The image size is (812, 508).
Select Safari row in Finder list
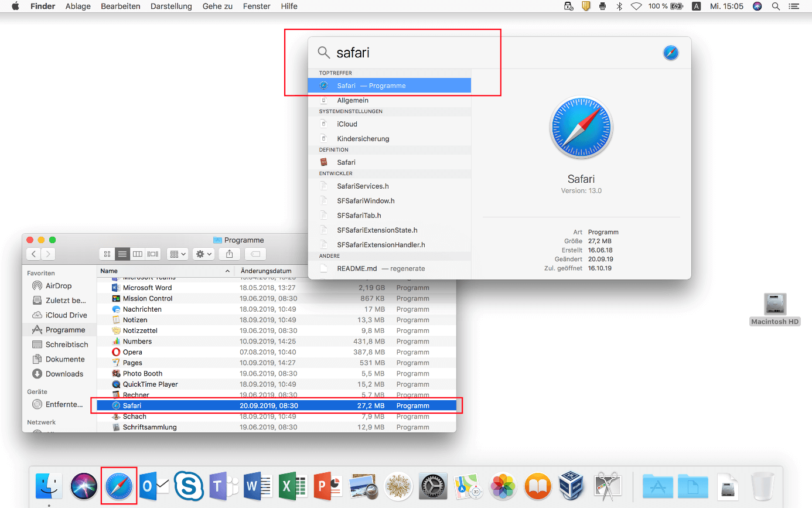coord(277,405)
